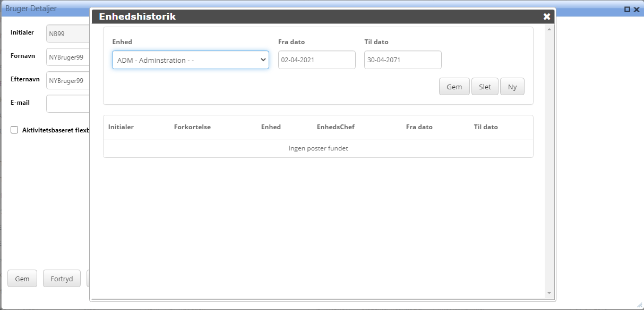This screenshot has height=310, width=644.
Task: Click the Til dato date field
Action: click(402, 60)
